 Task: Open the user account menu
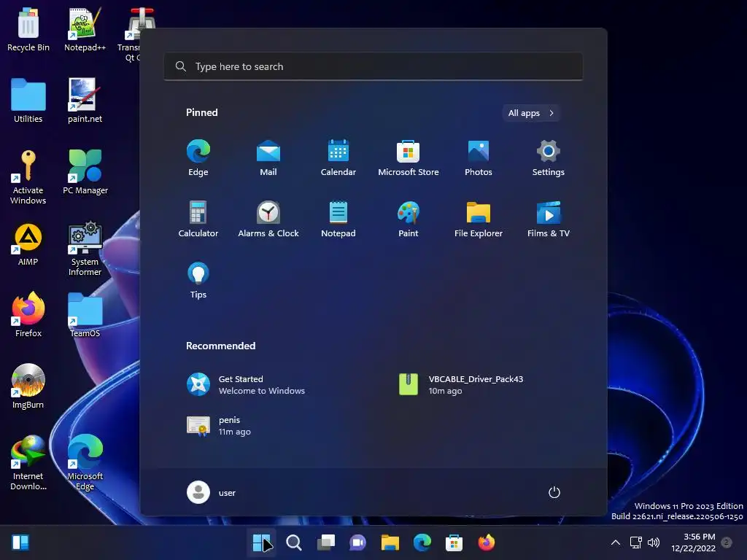(212, 492)
